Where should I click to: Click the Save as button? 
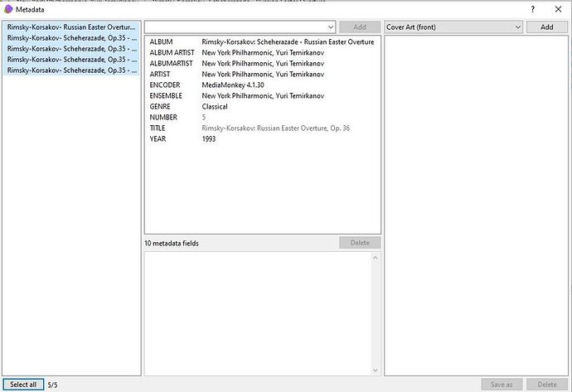502,385
